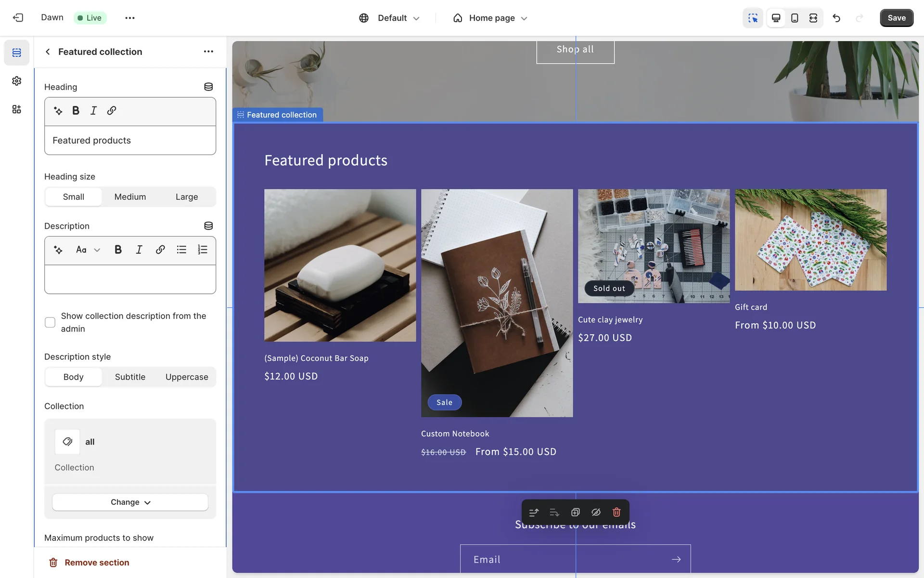Open Featured collection more options menu
Image resolution: width=924 pixels, height=578 pixels.
[x=208, y=52]
